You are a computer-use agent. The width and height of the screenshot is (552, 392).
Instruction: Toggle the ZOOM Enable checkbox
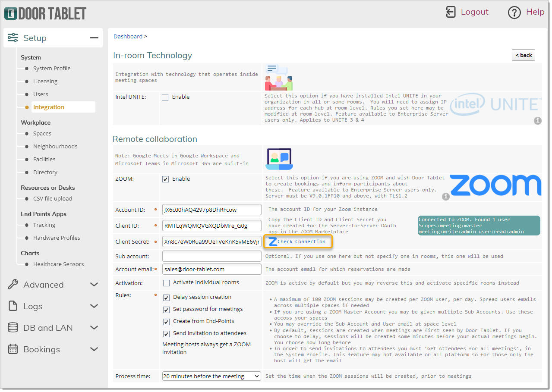pos(165,179)
